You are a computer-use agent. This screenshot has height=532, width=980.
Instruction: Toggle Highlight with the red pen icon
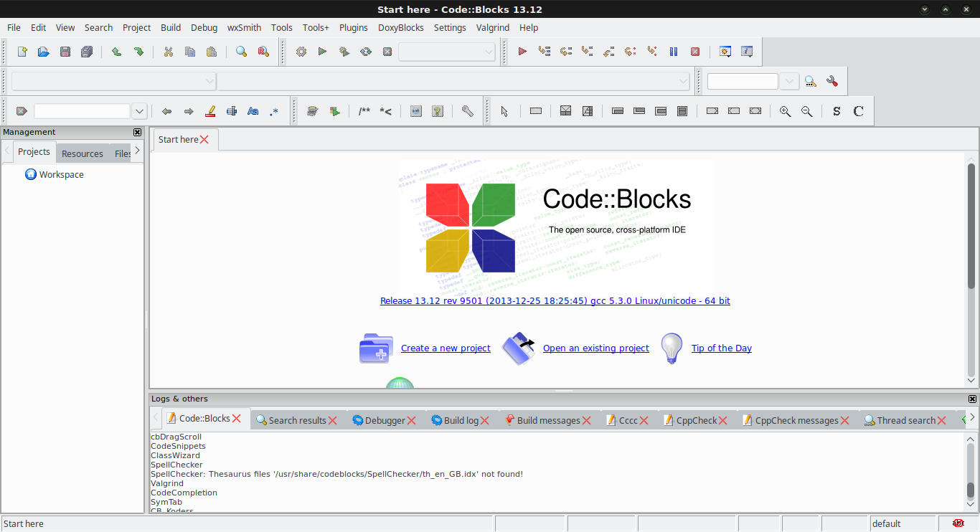tap(210, 111)
